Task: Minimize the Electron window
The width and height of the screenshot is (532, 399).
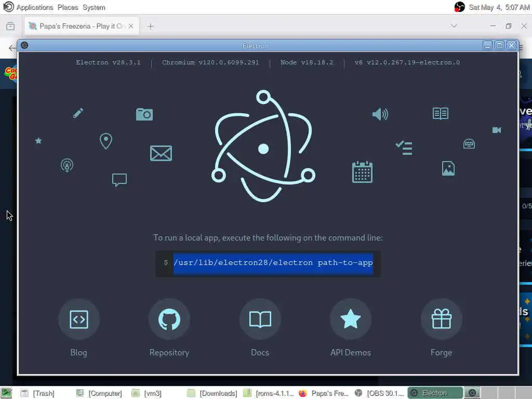Action: point(487,46)
